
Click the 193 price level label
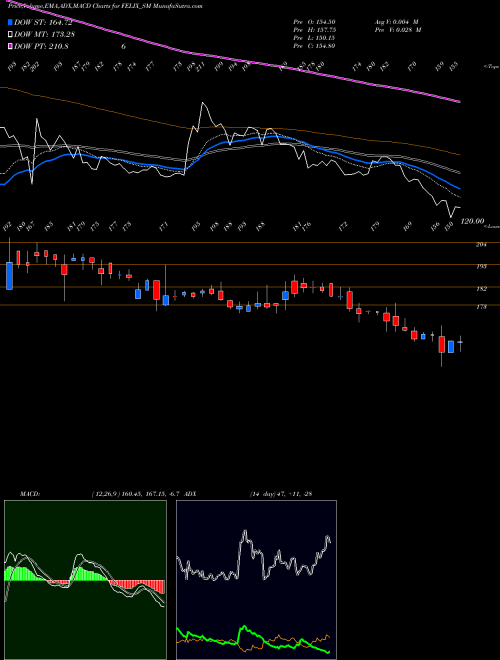(481, 266)
